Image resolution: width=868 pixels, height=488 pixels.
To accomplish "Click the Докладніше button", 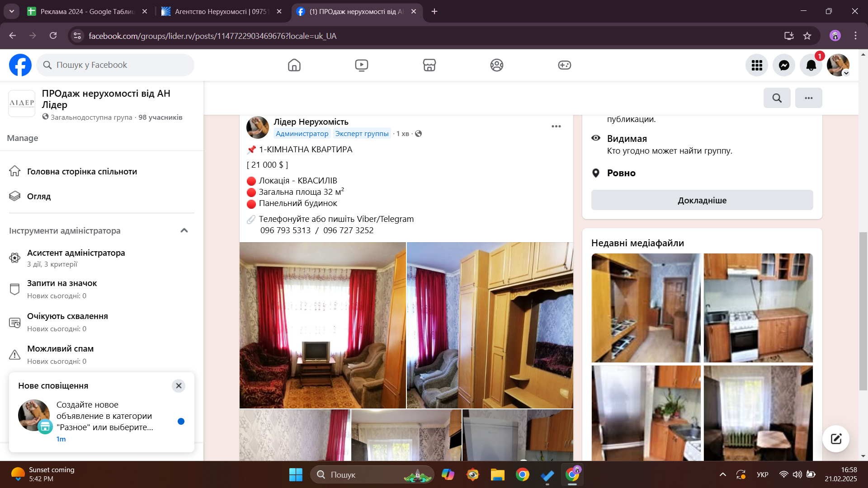I will [x=702, y=200].
